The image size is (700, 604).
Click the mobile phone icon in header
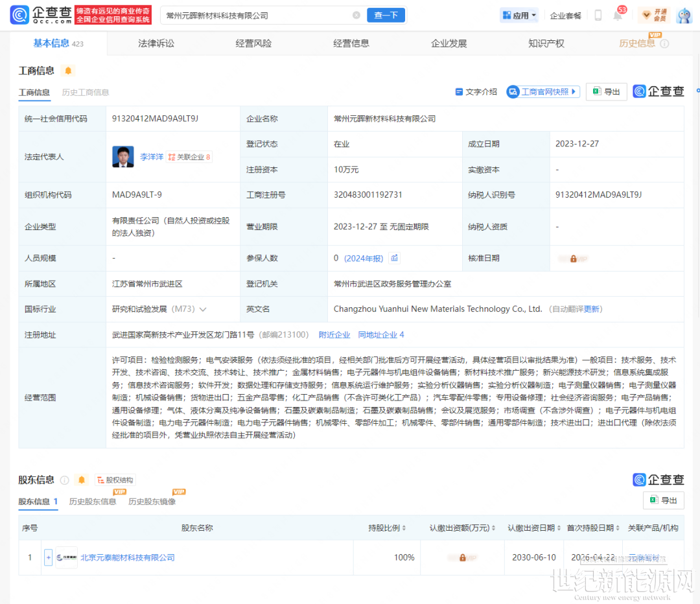(598, 16)
